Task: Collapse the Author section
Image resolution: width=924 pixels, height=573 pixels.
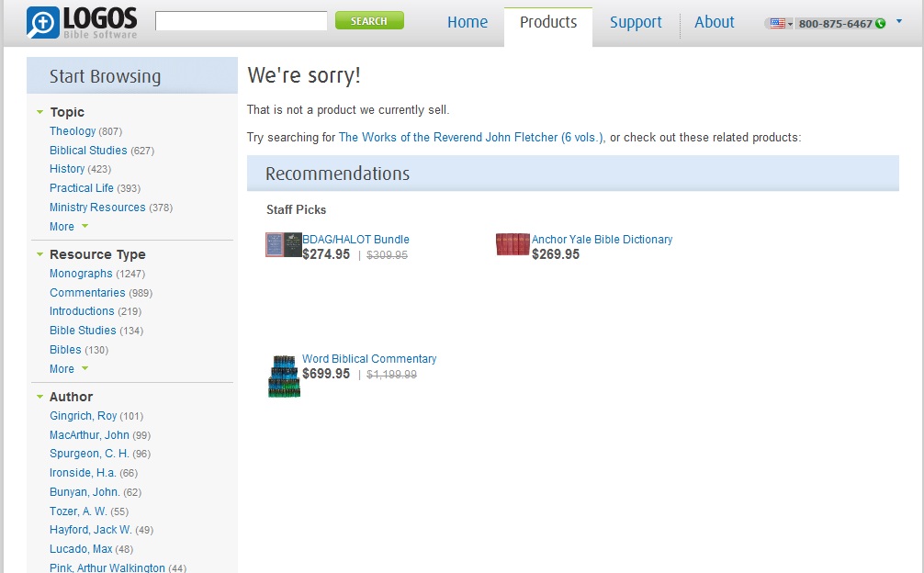Action: (x=40, y=397)
